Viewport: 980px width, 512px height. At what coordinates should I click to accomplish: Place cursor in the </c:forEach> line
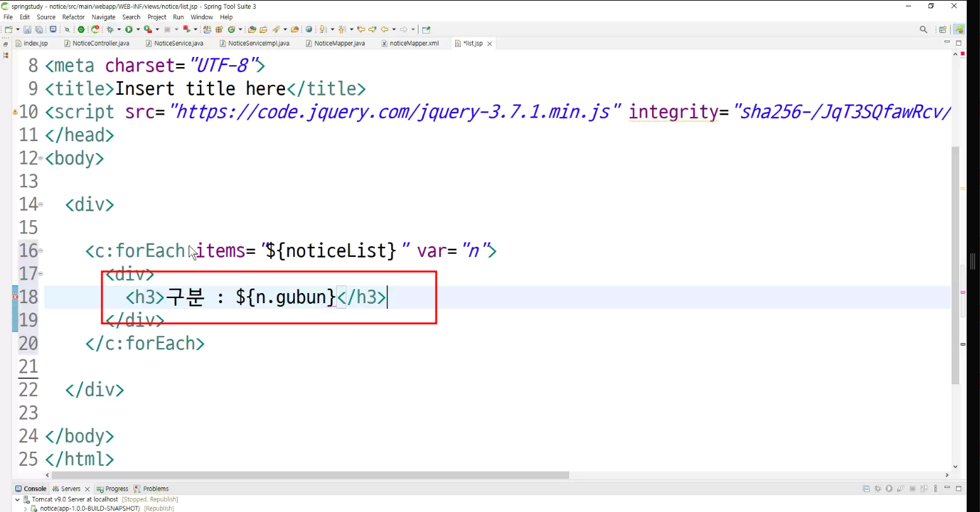click(x=145, y=344)
